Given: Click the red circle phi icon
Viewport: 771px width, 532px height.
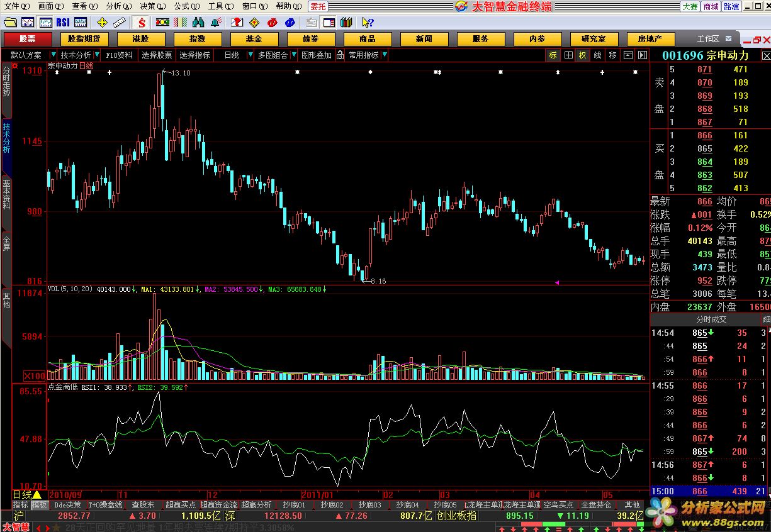Looking at the screenshot, I should (x=272, y=22).
